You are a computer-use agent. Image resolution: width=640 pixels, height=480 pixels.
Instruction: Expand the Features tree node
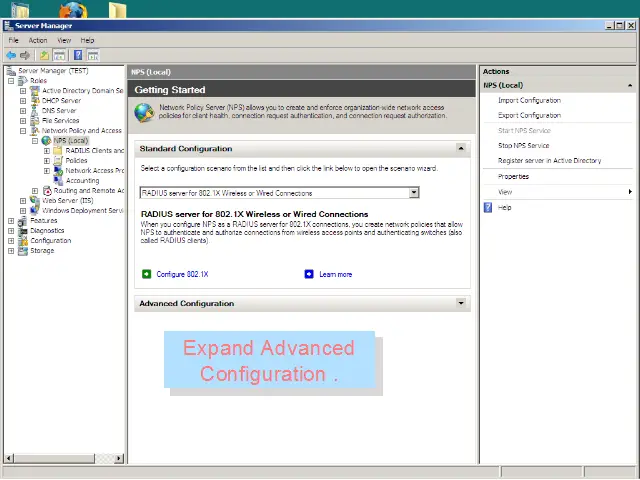point(11,221)
